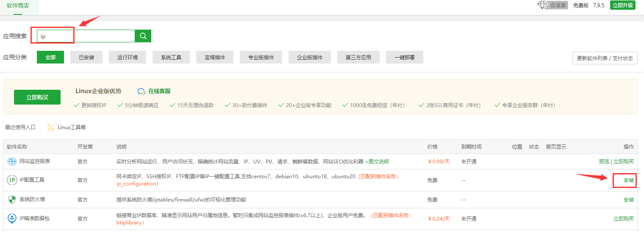Select the 运行环境 category filter
644x232 pixels.
coord(128,57)
